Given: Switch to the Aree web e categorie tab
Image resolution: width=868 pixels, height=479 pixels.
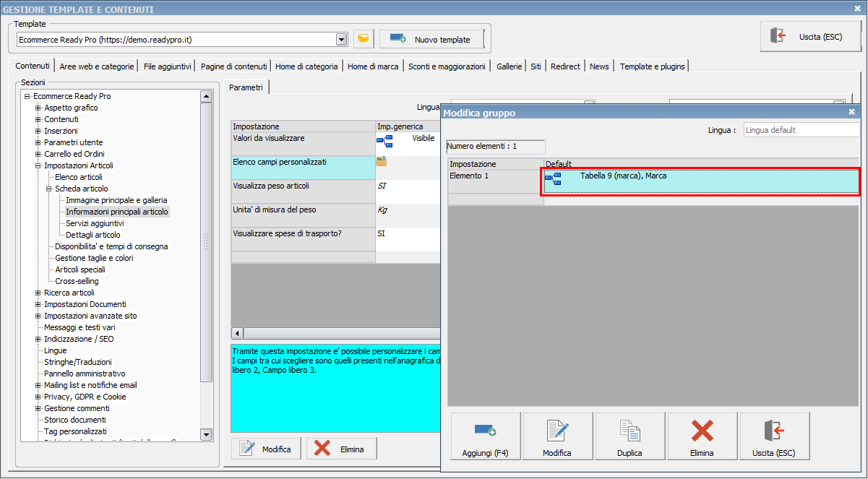Looking at the screenshot, I should pos(97,66).
